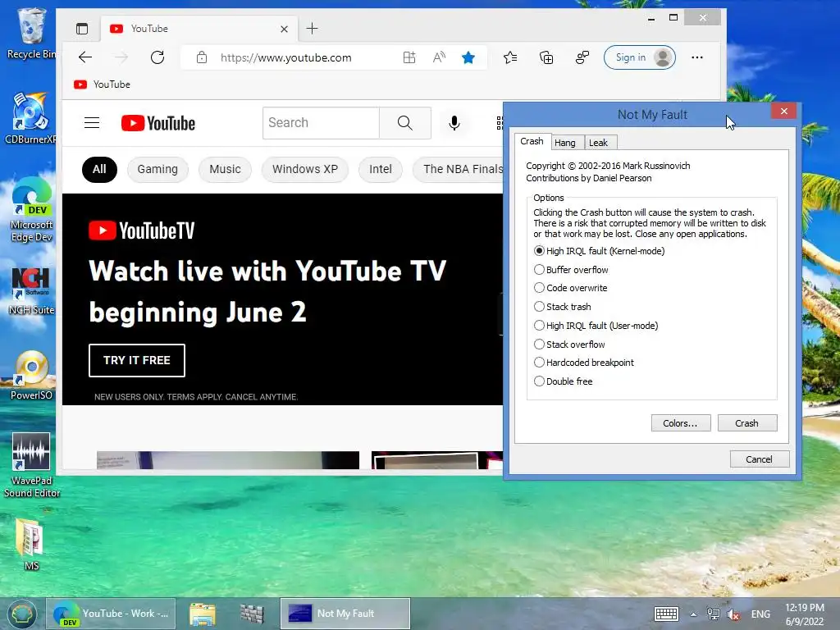
Task: Open touch keyboard tray icon
Action: click(666, 614)
